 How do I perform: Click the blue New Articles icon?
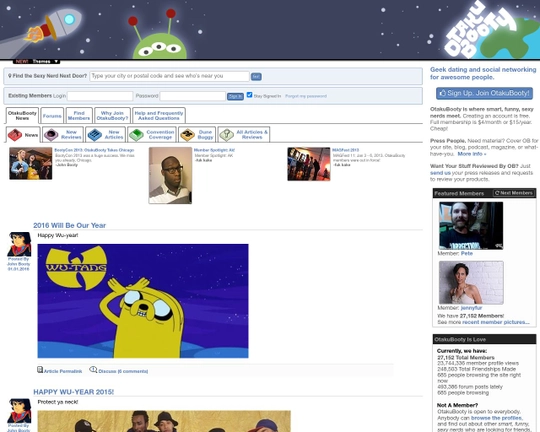click(x=94, y=135)
